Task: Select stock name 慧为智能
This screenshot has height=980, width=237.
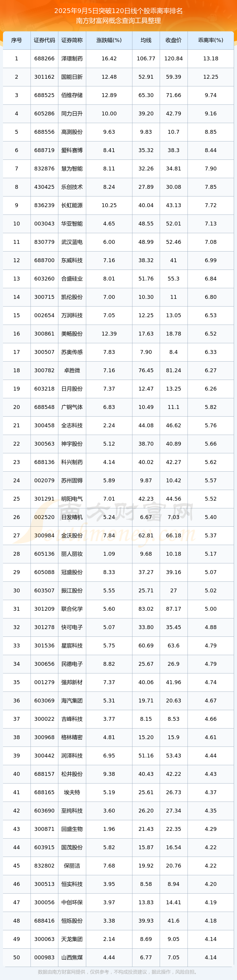Action: 72,169
